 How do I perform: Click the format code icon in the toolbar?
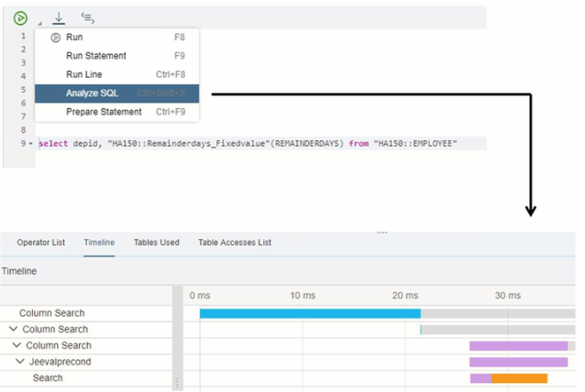pyautogui.click(x=87, y=17)
